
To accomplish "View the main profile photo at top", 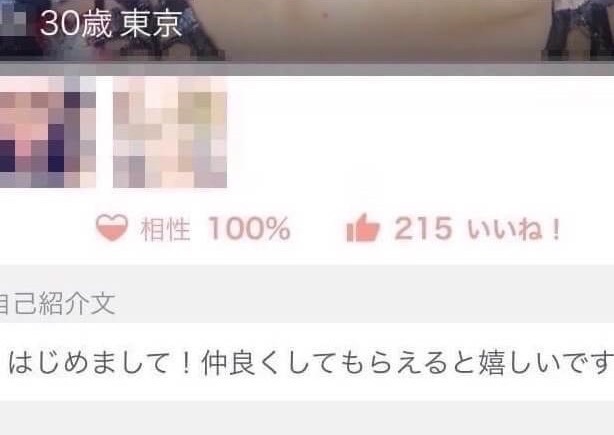I will click(x=307, y=30).
